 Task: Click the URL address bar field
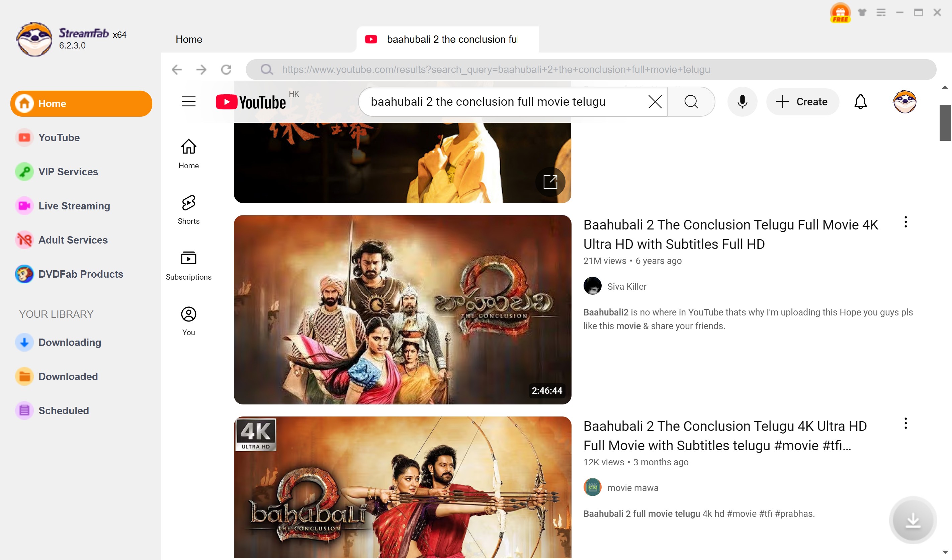(x=591, y=70)
